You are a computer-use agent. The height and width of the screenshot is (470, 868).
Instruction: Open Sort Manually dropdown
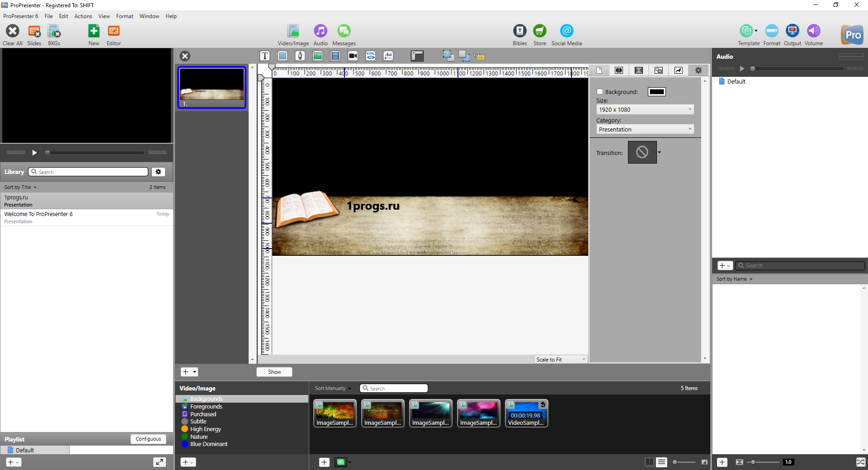pos(333,388)
